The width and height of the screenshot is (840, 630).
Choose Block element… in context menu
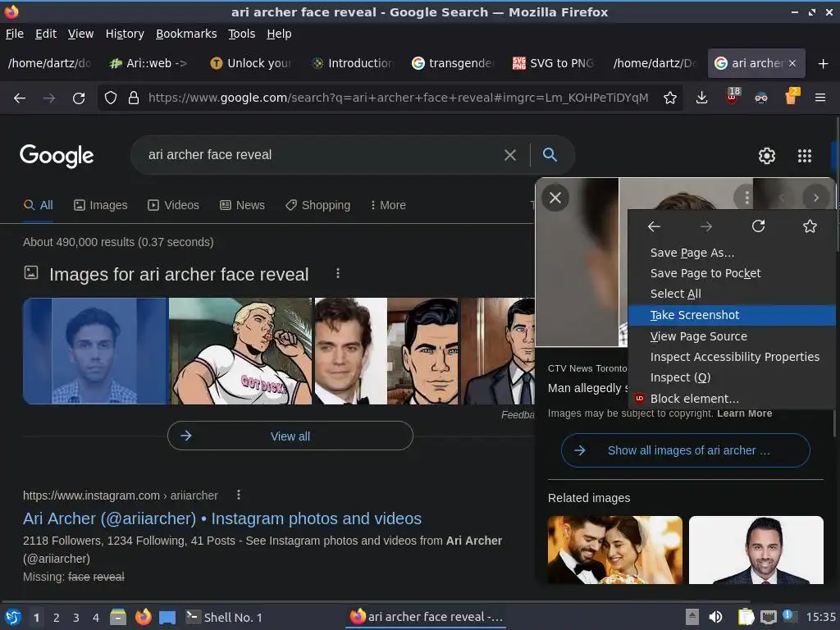click(x=731, y=399)
